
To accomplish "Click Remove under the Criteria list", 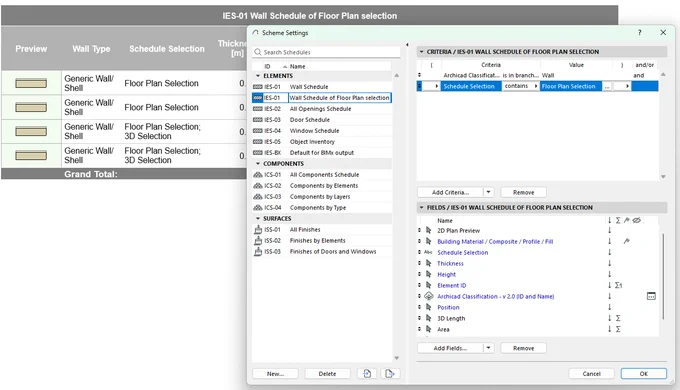I will [x=523, y=192].
